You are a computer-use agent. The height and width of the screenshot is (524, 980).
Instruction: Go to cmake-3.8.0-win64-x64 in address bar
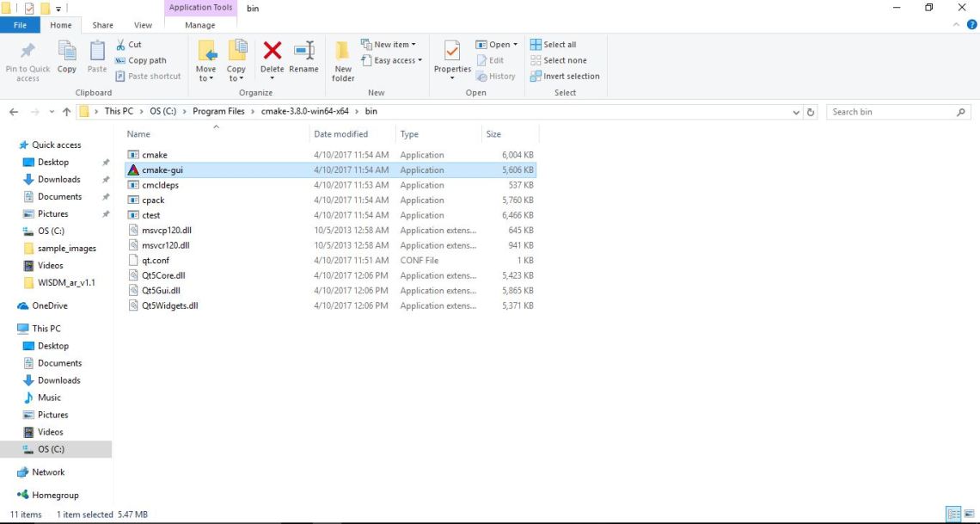tap(305, 111)
